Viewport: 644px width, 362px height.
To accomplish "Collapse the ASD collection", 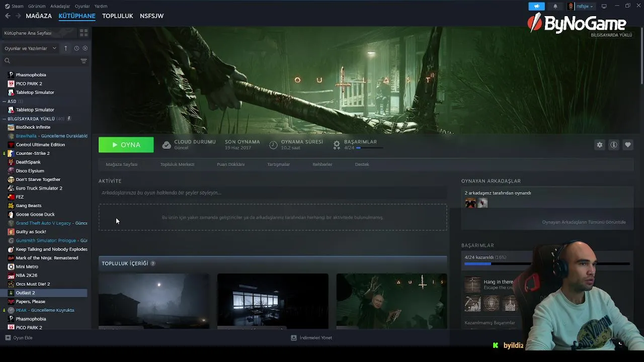I will (x=4, y=101).
